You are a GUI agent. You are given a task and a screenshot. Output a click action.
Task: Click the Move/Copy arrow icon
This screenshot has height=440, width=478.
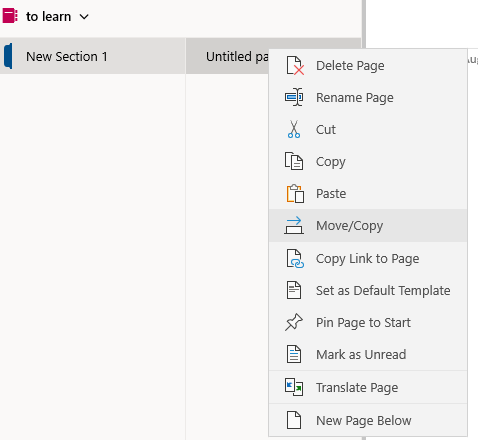coord(294,225)
